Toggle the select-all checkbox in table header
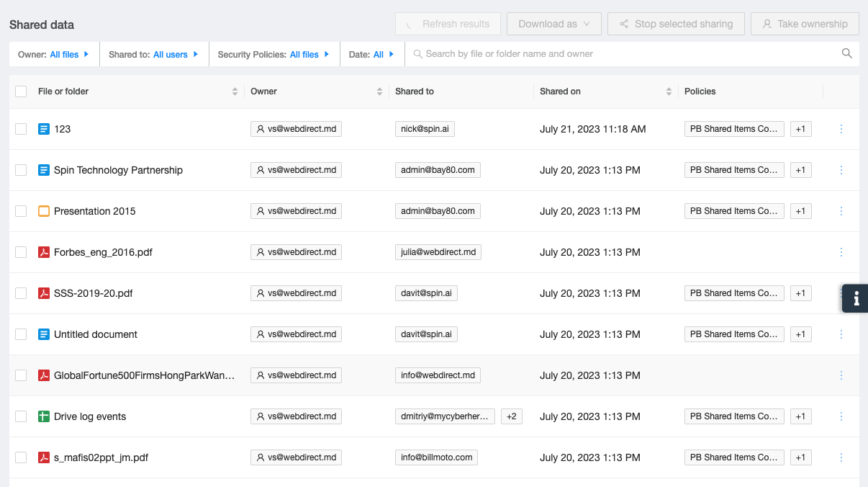This screenshot has height=487, width=868. 21,91
